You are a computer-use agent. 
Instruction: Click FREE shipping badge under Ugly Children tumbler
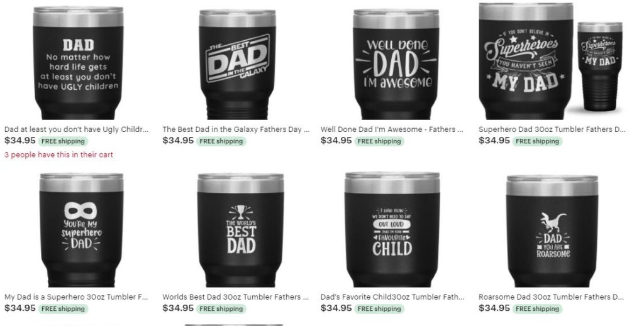point(64,141)
